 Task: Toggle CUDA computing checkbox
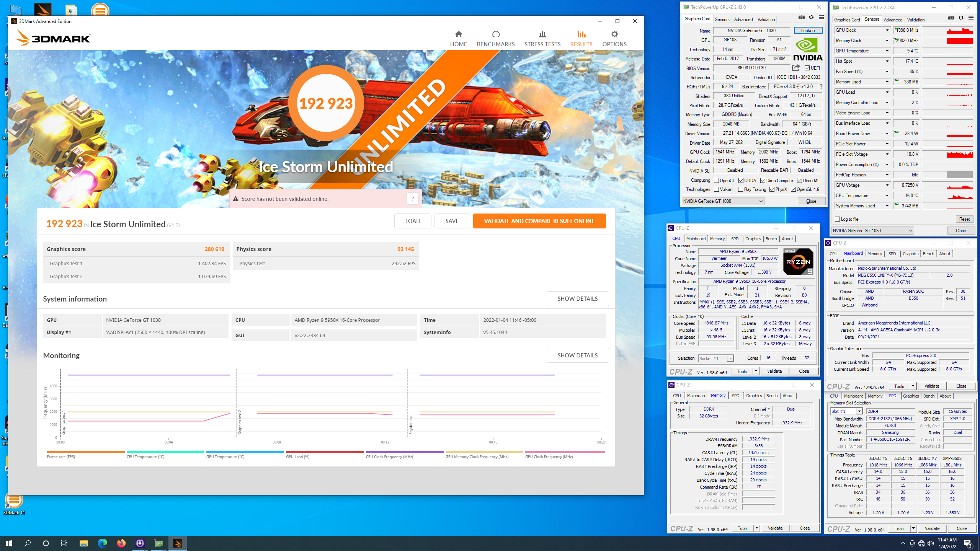pyautogui.click(x=741, y=180)
